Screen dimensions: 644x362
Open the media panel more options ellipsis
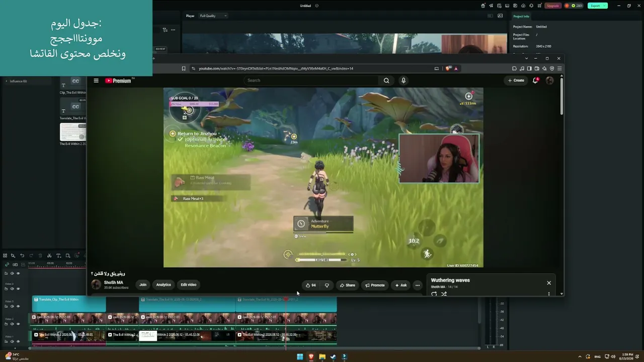tap(173, 30)
